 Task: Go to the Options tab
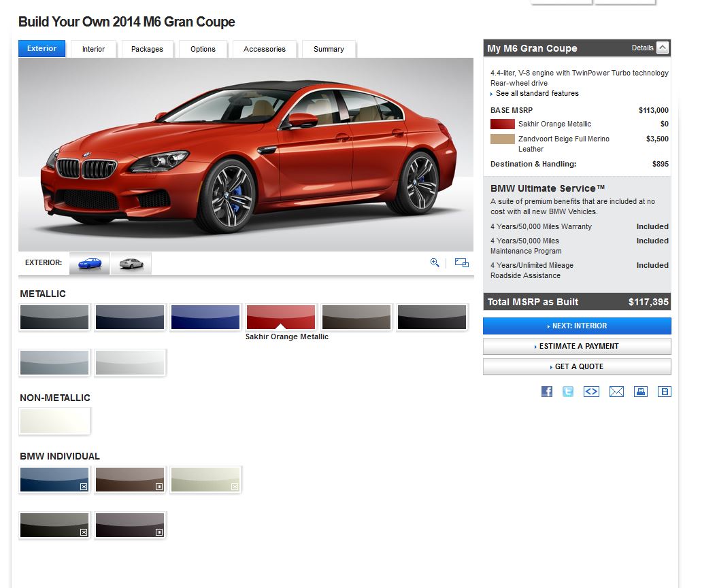(x=203, y=49)
